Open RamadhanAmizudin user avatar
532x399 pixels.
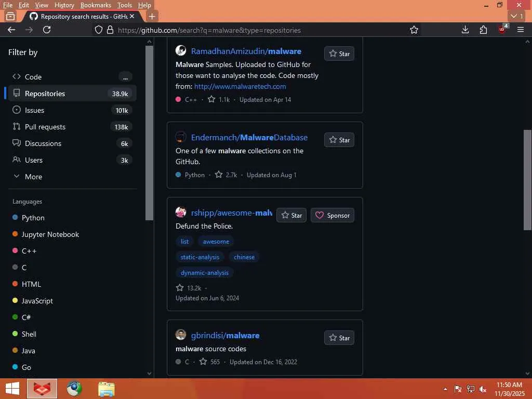click(180, 50)
